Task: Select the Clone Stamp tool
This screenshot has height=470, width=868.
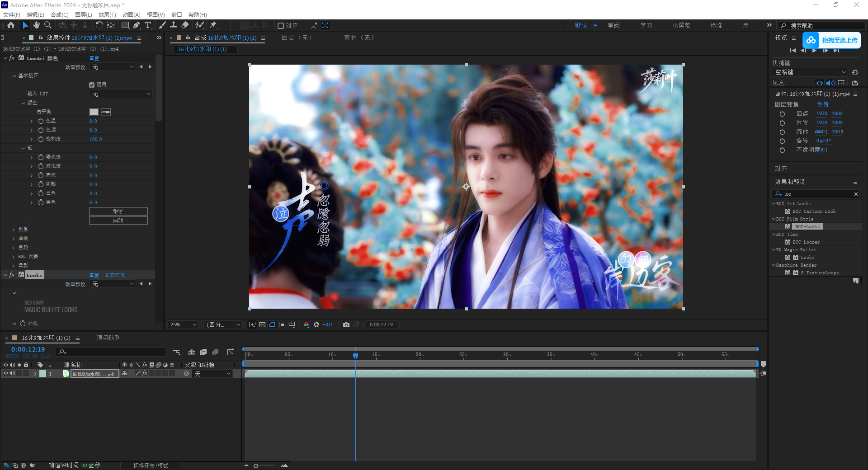Action: pos(174,25)
